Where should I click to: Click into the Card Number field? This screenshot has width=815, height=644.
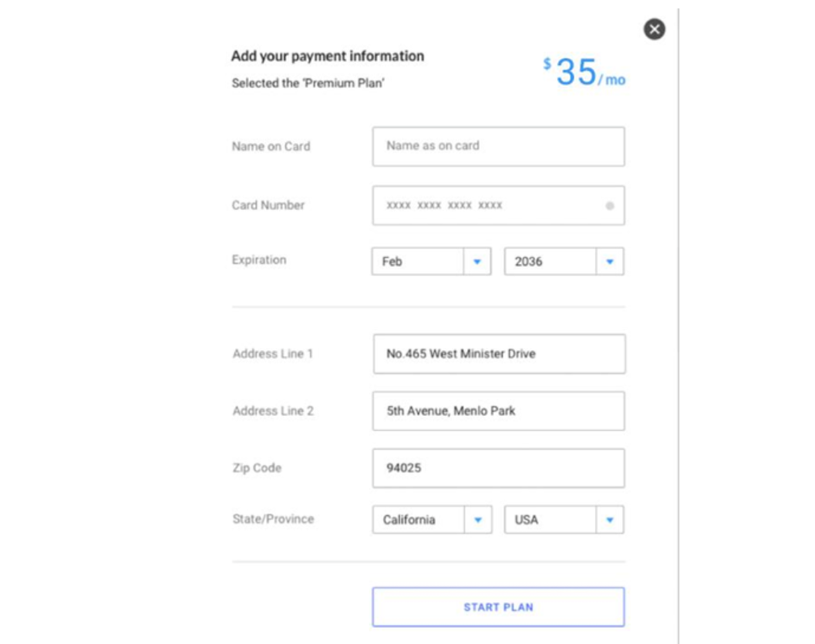(486, 206)
